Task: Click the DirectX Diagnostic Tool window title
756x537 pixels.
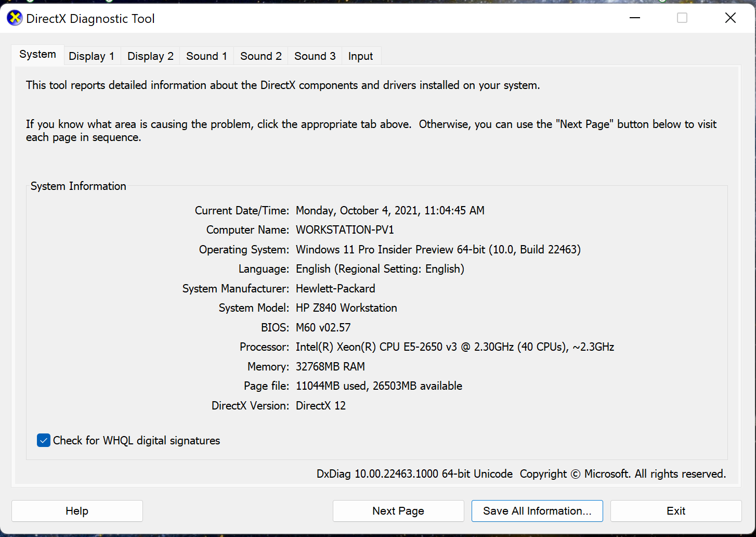Action: tap(90, 19)
